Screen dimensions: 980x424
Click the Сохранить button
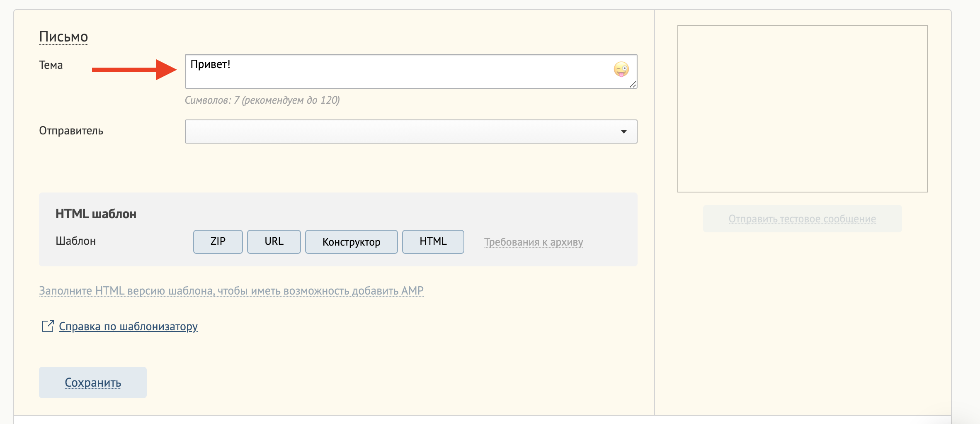click(x=93, y=383)
